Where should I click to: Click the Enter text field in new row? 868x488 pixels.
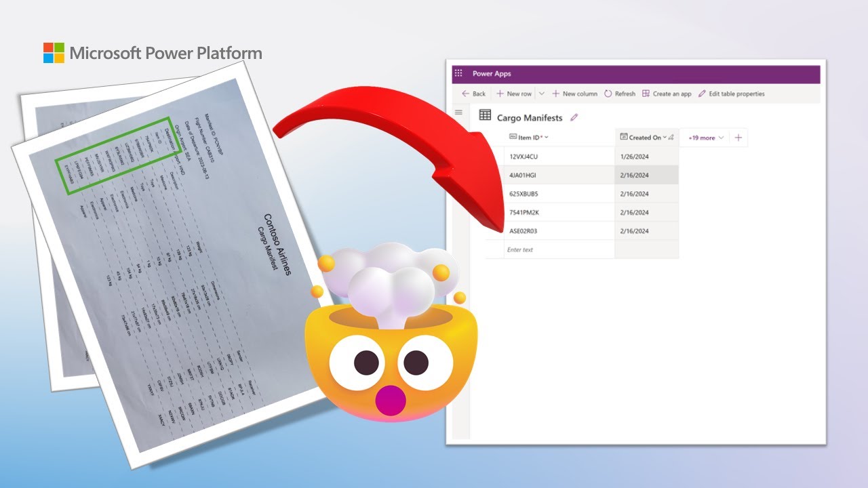coord(559,249)
